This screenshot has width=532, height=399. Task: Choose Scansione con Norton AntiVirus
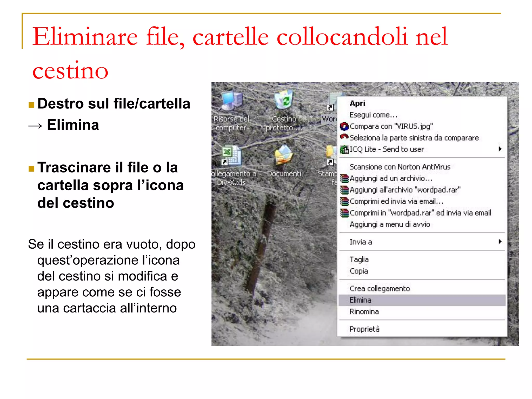pyautogui.click(x=422, y=167)
